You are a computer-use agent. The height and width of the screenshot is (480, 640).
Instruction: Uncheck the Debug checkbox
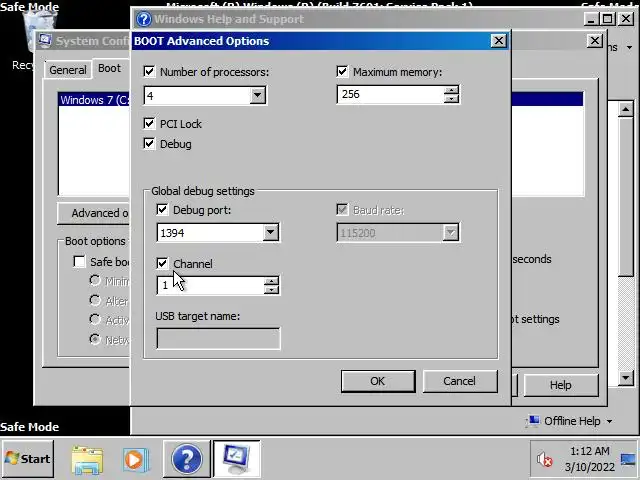click(x=149, y=144)
